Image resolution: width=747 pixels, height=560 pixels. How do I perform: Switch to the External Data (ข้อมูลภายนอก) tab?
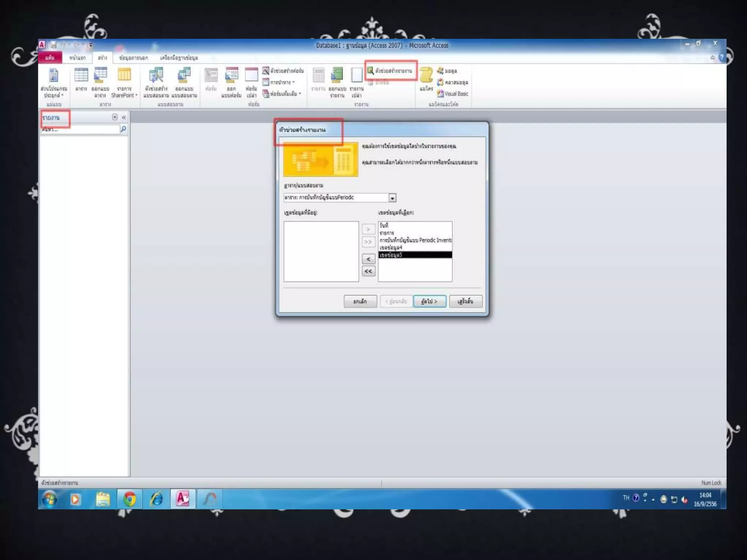(133, 58)
